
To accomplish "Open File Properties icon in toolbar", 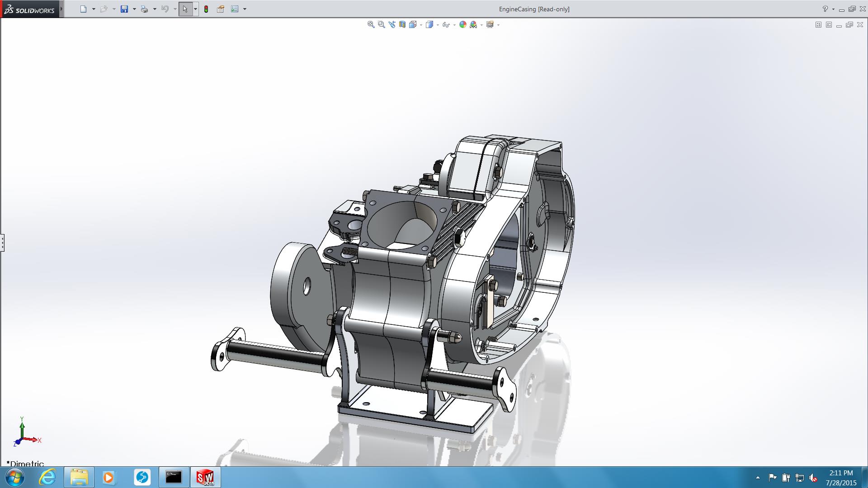I will click(221, 9).
